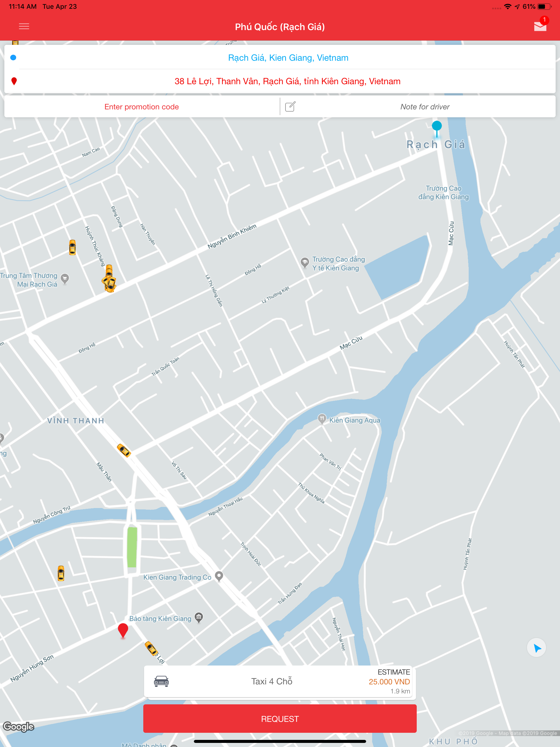Tap Kien Giang Trading Co marker
This screenshot has height=747, width=560.
click(219, 576)
